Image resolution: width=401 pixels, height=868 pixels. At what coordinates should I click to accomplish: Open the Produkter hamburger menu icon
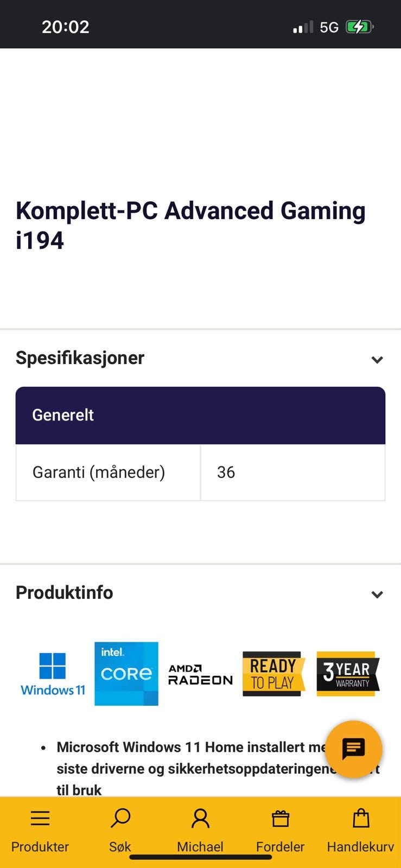(x=40, y=818)
